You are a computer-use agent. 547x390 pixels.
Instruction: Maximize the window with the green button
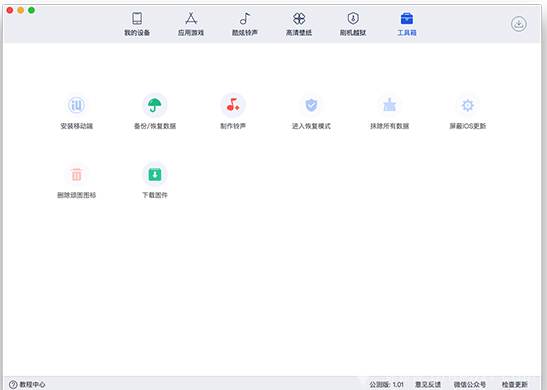(x=31, y=10)
